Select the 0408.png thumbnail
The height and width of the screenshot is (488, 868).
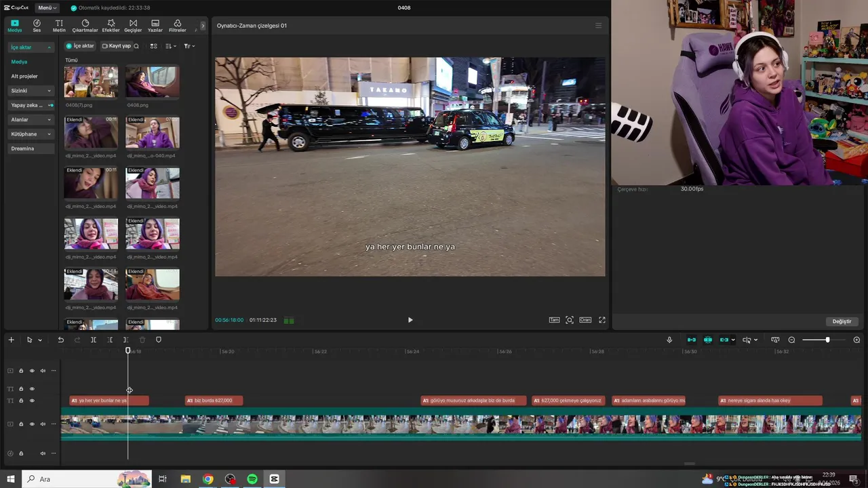(x=153, y=81)
